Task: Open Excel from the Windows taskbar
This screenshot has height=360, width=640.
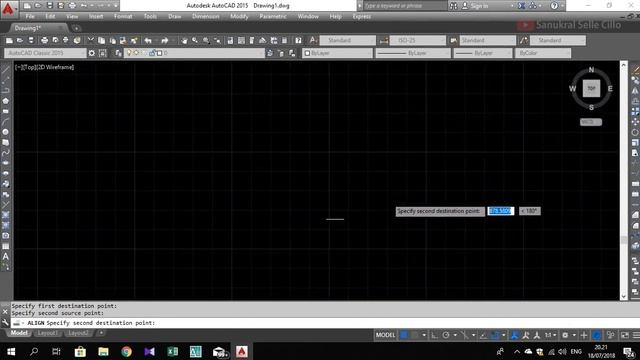Action: tap(173, 351)
